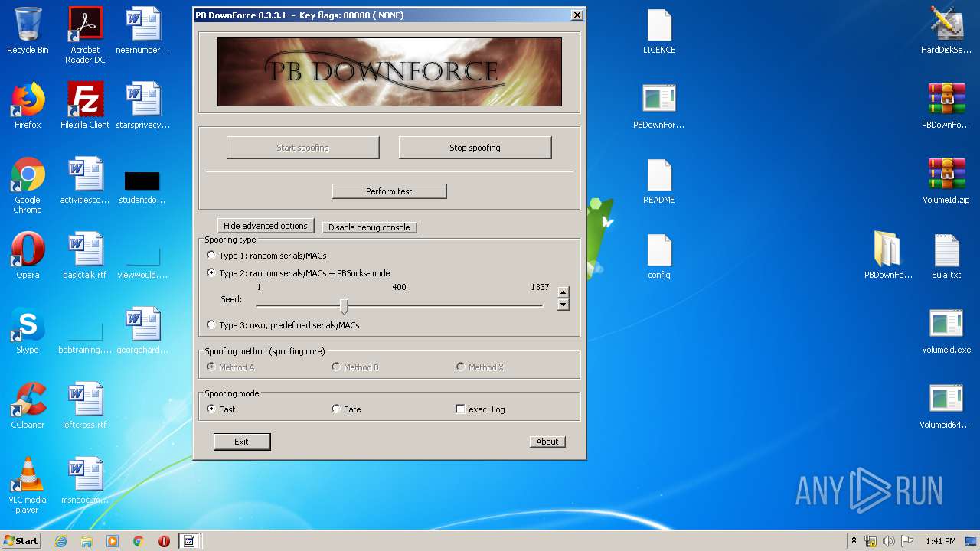Launch Volumeid.exe desktop icon
Image resolution: width=980 pixels, height=551 pixels.
coord(946,331)
